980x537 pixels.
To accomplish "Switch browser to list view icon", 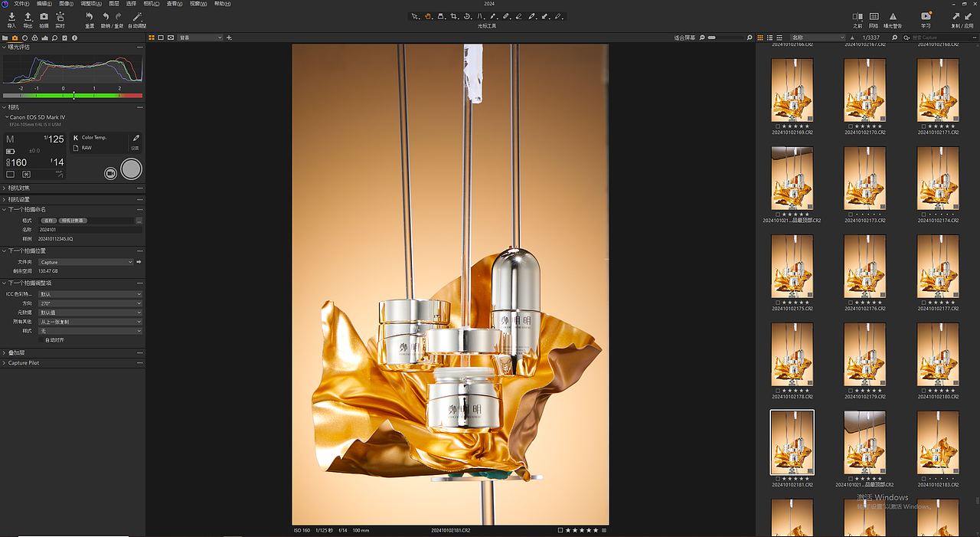I will (x=769, y=38).
